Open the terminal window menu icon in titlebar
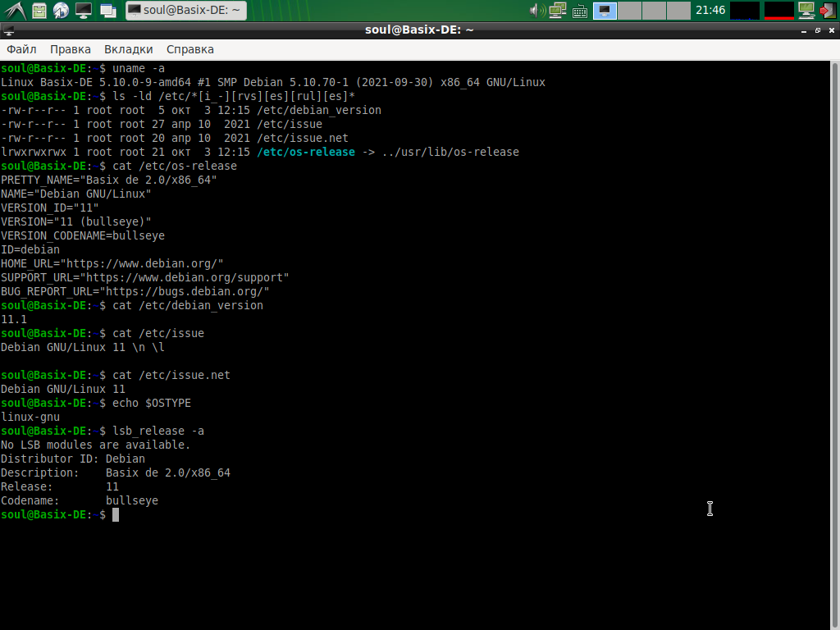 8,30
